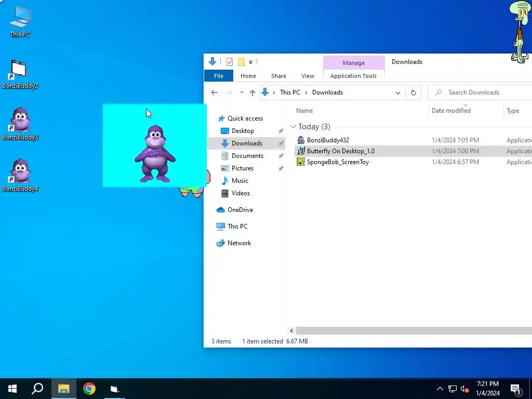532x399 pixels.
Task: Show hidden system tray icons
Action: [x=440, y=389]
